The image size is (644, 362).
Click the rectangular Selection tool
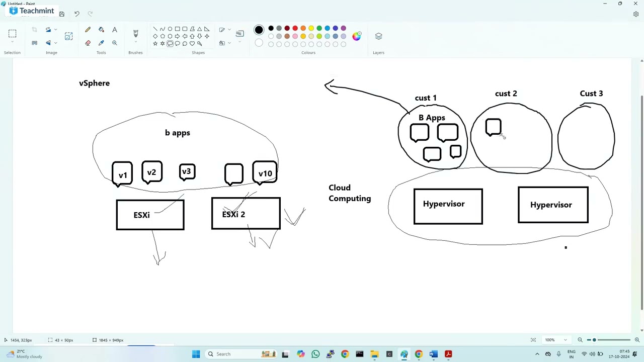pyautogui.click(x=12, y=34)
